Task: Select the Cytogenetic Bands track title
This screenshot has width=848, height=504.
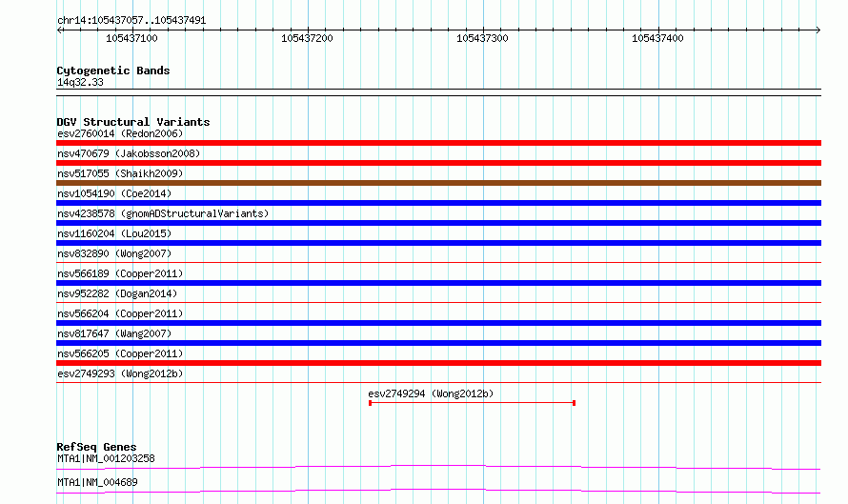Action: click(113, 71)
